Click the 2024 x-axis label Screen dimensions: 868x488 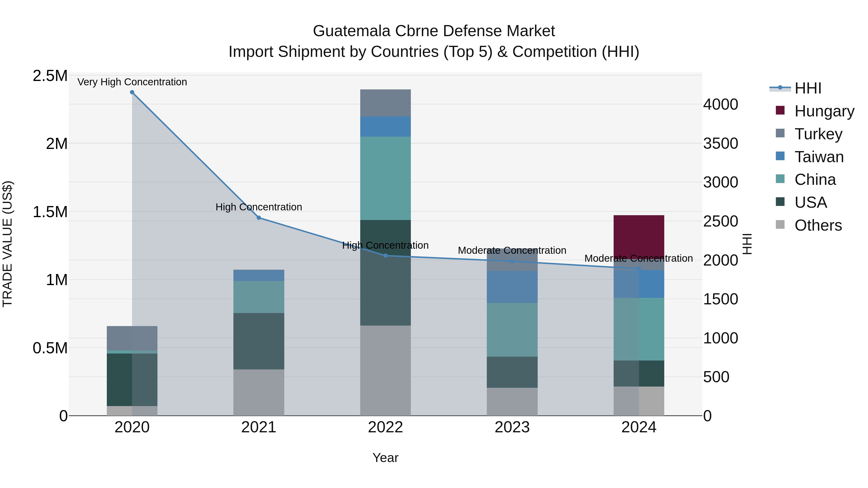[x=639, y=427]
